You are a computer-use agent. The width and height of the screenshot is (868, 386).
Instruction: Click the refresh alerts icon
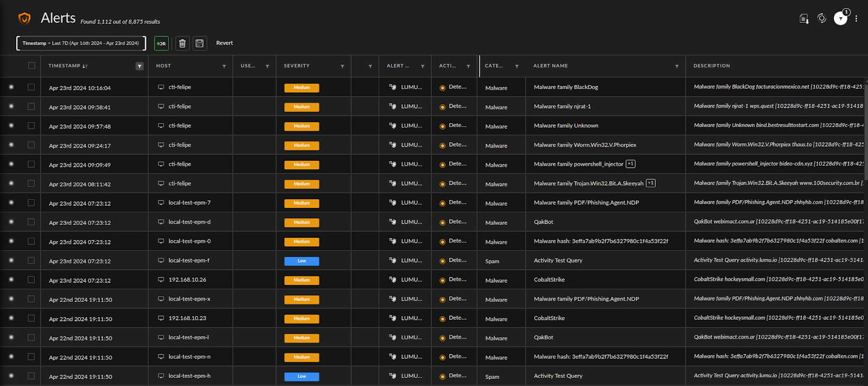pyautogui.click(x=822, y=18)
